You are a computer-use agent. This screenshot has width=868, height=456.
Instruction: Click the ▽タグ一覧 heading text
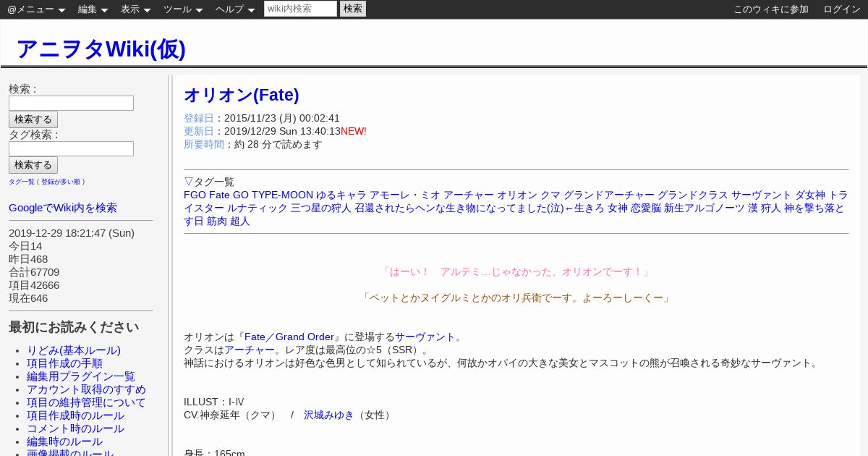point(209,182)
